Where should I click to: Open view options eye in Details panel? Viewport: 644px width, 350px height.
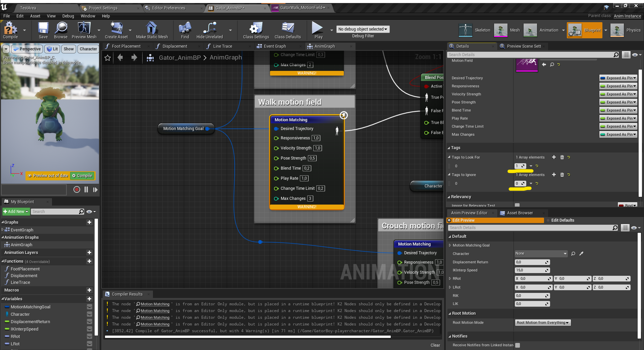pos(636,55)
